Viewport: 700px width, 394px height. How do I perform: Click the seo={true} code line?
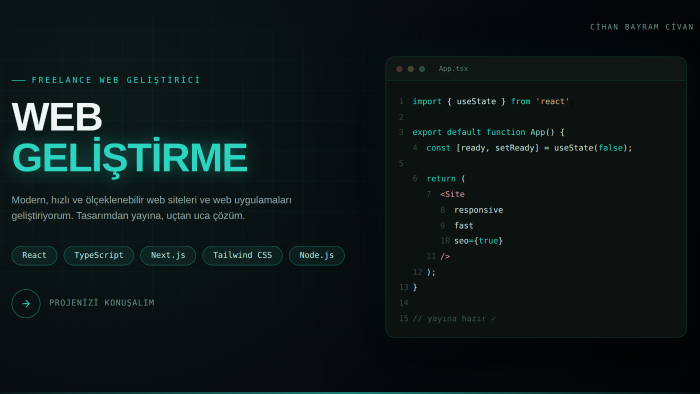pos(478,241)
